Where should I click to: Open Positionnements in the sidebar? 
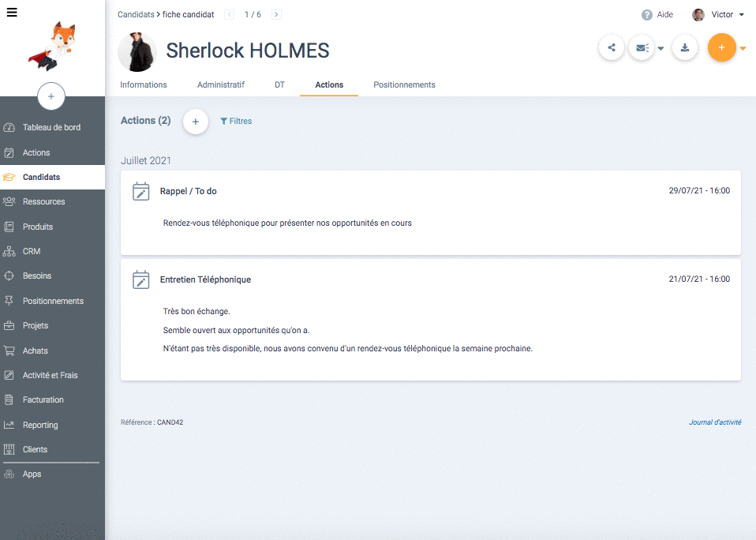[52, 301]
